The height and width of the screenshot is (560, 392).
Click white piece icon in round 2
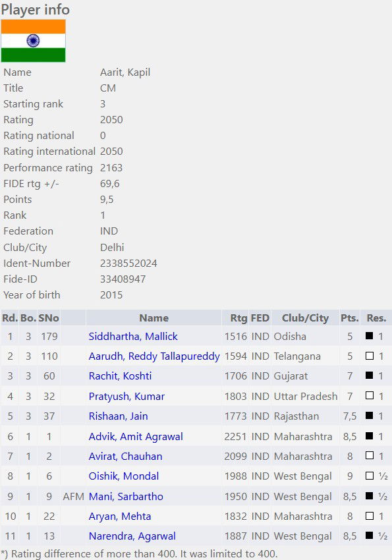(370, 356)
